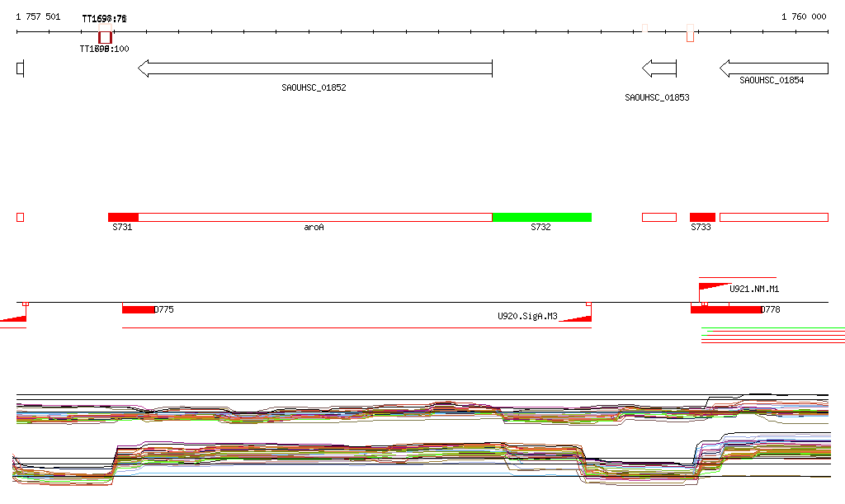Click the empty red box before S733
The width and height of the screenshot is (845, 504).
click(659, 217)
